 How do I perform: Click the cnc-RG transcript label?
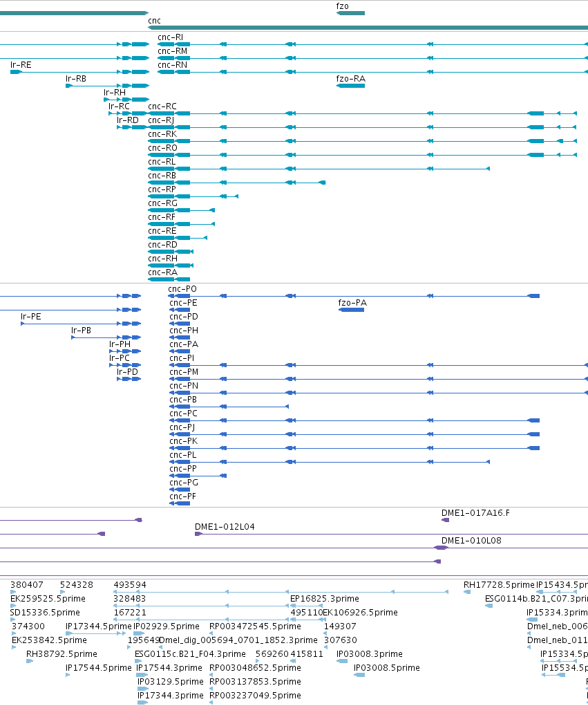click(x=163, y=203)
